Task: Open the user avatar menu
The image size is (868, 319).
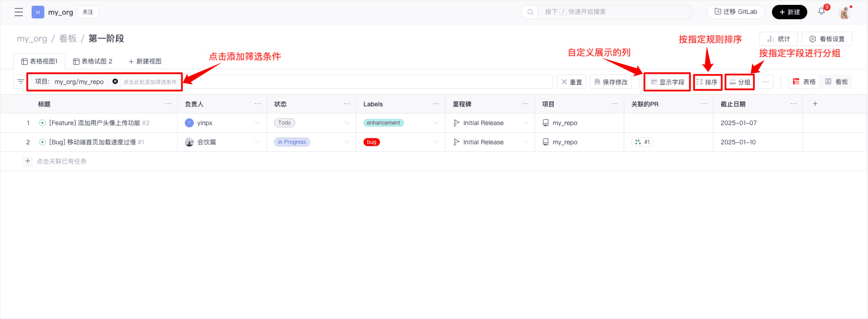Action: pyautogui.click(x=844, y=13)
